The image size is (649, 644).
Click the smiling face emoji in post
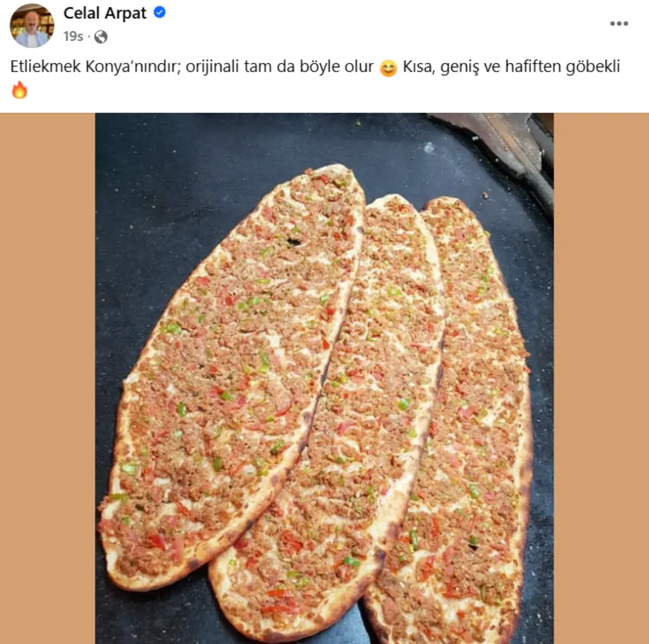click(388, 68)
